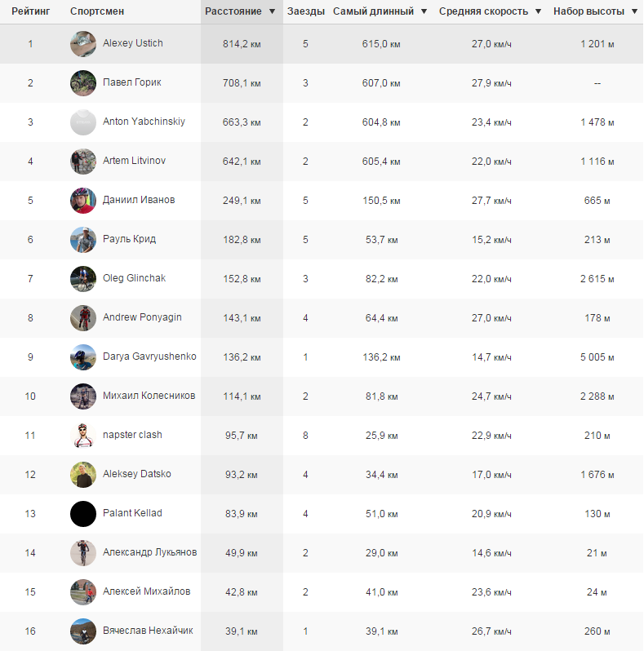Click Anton Yabchinskiy's blank avatar

[x=83, y=122]
